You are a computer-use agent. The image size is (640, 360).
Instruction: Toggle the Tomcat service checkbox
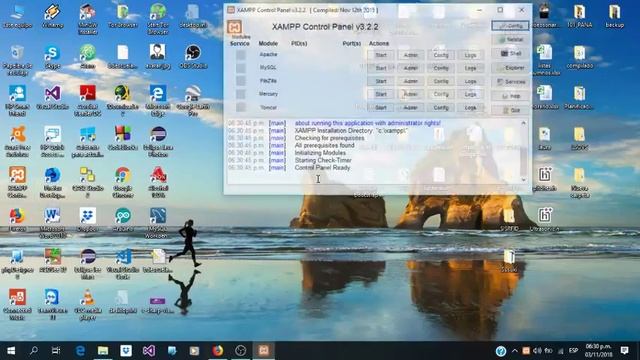point(241,107)
